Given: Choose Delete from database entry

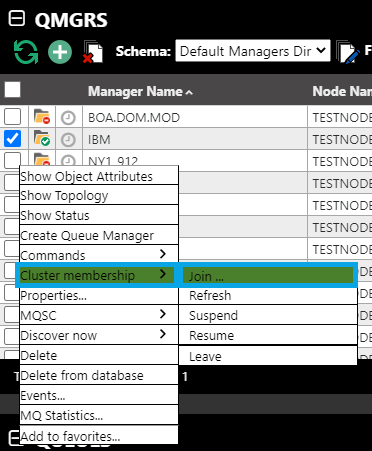Looking at the screenshot, I should click(x=99, y=375).
